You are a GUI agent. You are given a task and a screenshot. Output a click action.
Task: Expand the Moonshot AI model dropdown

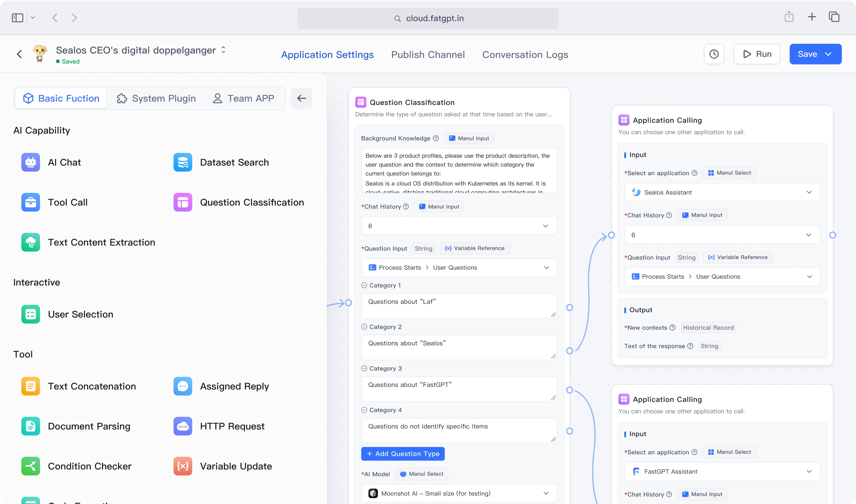click(459, 493)
